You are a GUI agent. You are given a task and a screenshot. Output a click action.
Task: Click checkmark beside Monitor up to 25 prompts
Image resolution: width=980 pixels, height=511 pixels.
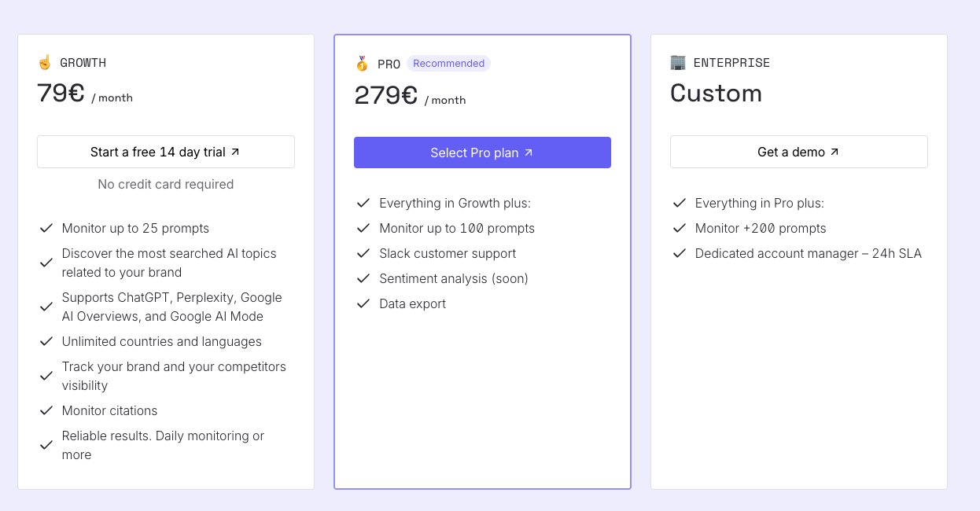[46, 228]
